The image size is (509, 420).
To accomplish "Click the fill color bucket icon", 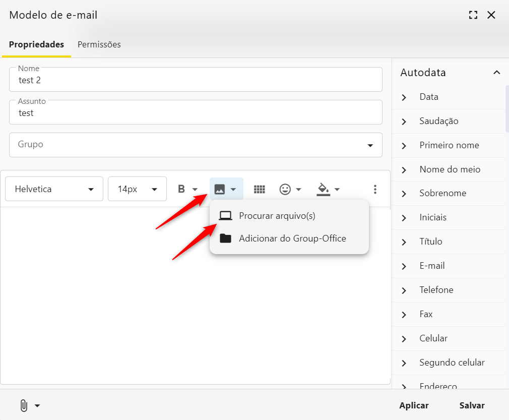I will pos(323,190).
